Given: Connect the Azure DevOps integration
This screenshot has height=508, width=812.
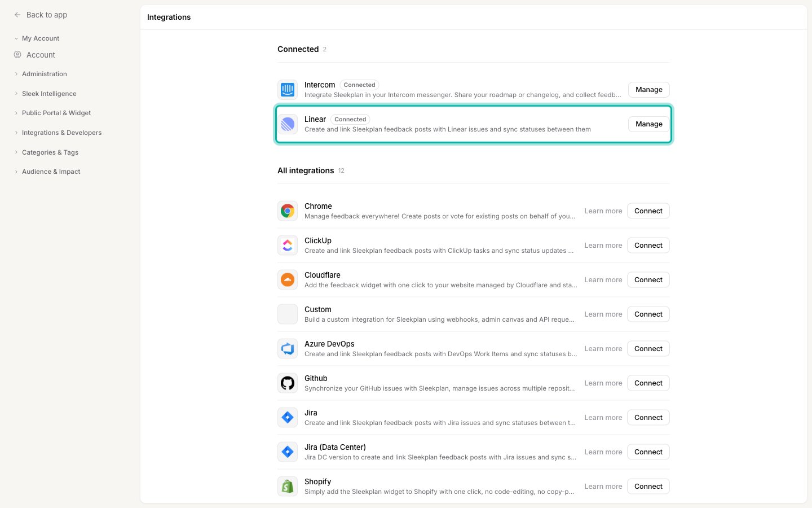Looking at the screenshot, I should click(x=648, y=349).
